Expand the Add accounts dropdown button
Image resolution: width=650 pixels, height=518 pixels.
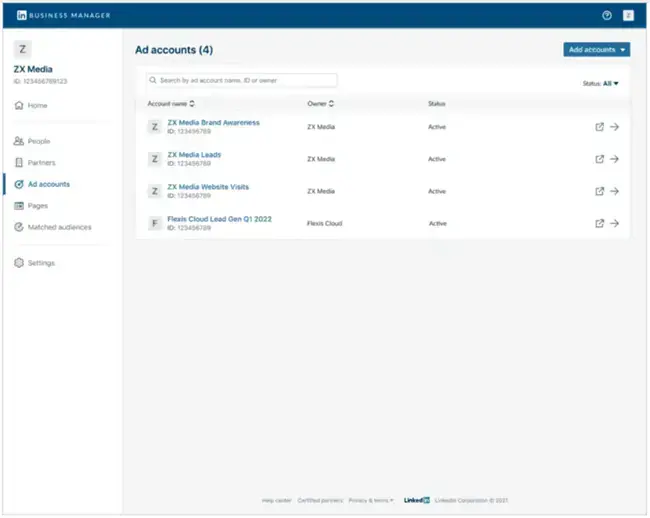596,49
